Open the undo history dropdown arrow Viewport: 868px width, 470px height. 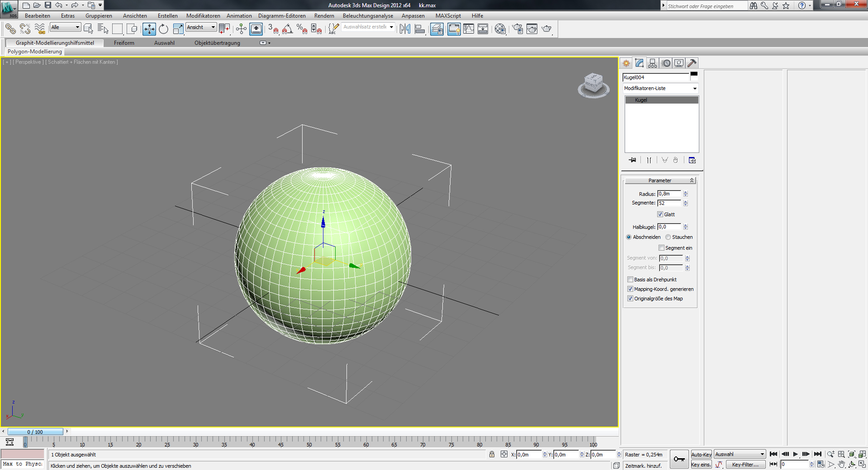click(x=66, y=5)
